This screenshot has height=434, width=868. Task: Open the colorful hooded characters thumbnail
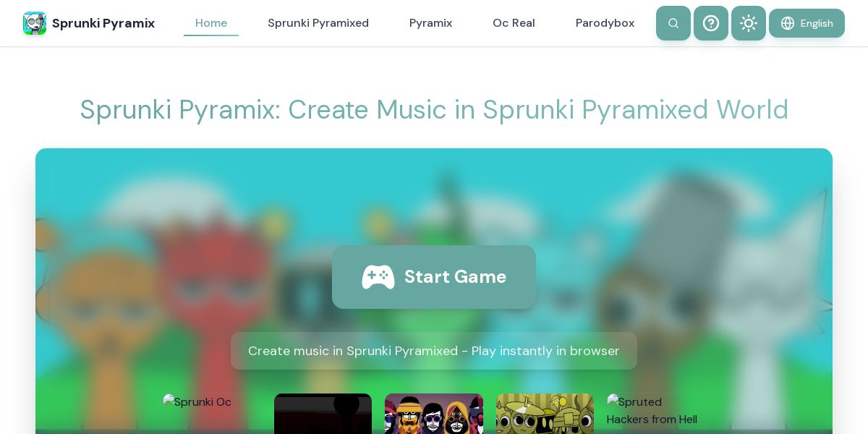point(434,414)
